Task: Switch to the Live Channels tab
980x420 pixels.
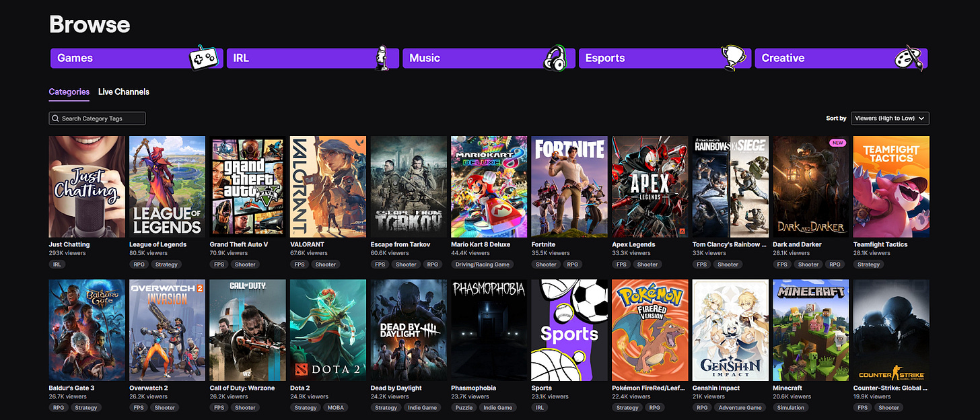Action: [124, 92]
